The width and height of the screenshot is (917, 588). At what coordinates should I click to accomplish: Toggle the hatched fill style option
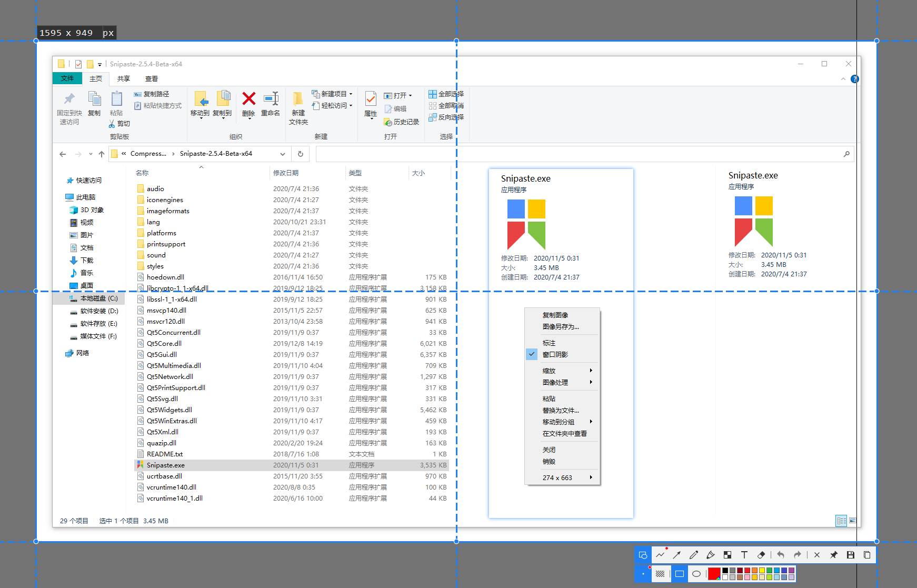660,574
